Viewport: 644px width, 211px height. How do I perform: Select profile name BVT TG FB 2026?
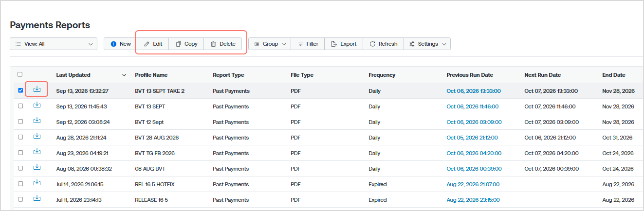coord(155,153)
